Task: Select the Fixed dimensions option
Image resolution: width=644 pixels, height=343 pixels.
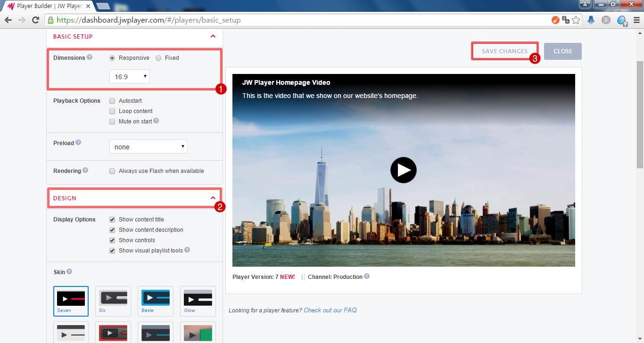Action: (158, 58)
